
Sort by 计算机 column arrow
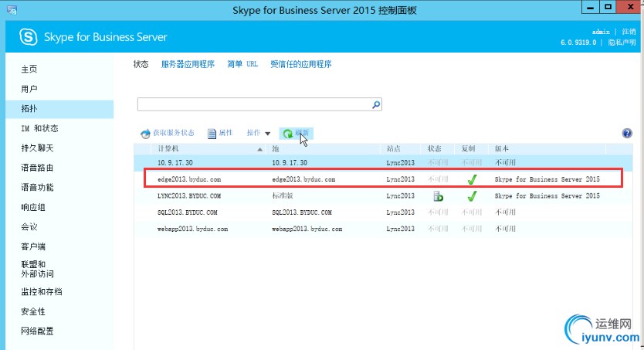coord(259,149)
